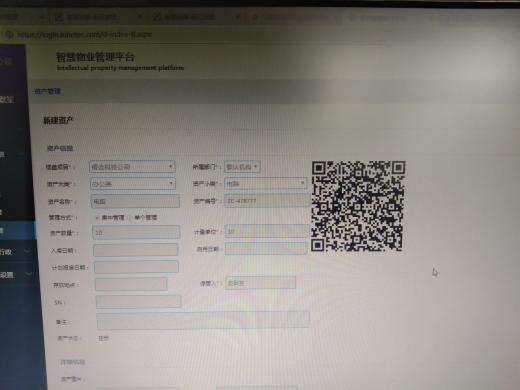Viewport: 520px width, 390px height.
Task: Click the favicon of the second browser tab
Action: (59, 17)
